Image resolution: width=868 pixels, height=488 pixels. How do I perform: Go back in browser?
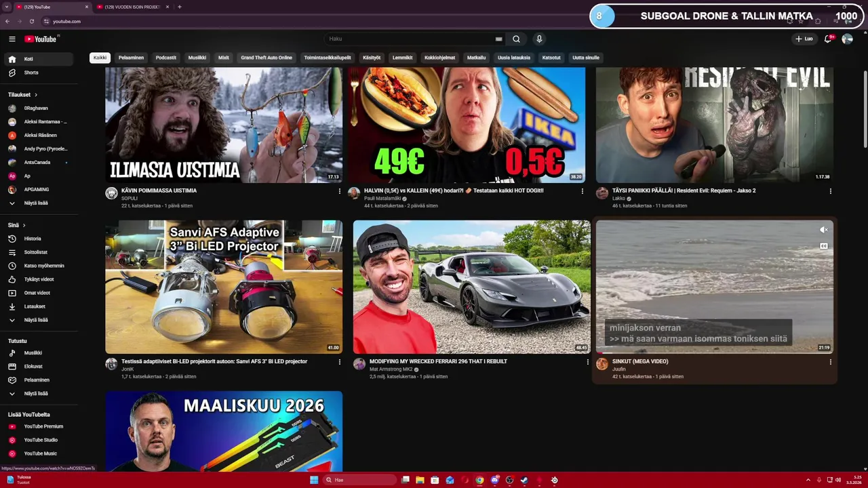pyautogui.click(x=9, y=21)
